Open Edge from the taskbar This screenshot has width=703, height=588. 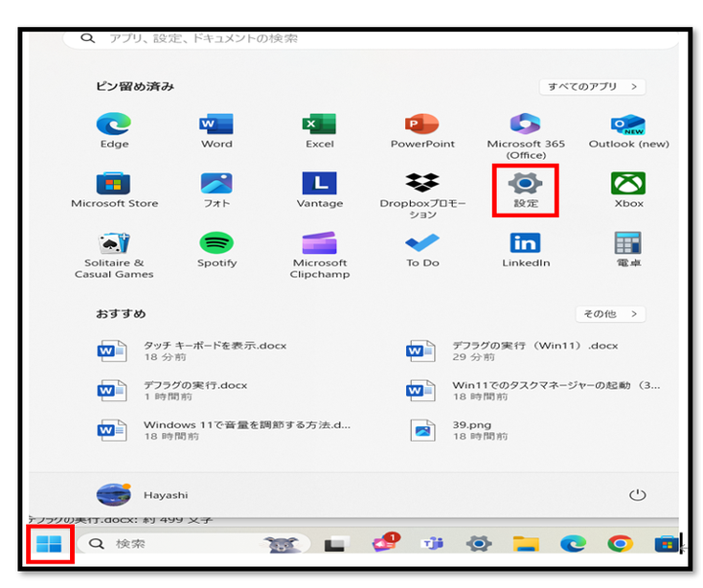[x=573, y=544]
